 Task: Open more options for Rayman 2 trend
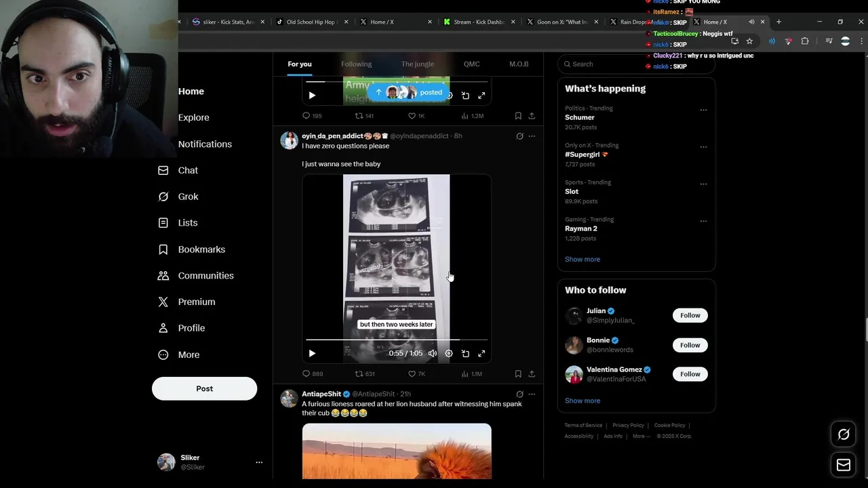click(x=703, y=221)
